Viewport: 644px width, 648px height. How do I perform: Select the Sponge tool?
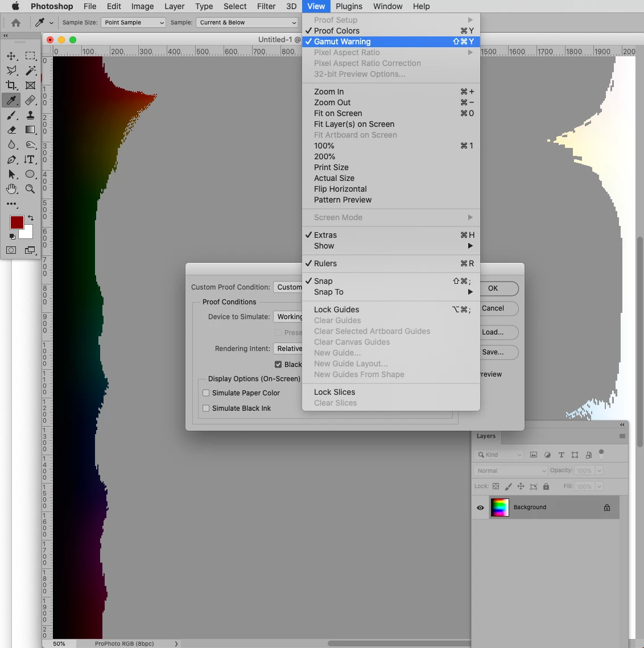click(x=30, y=145)
